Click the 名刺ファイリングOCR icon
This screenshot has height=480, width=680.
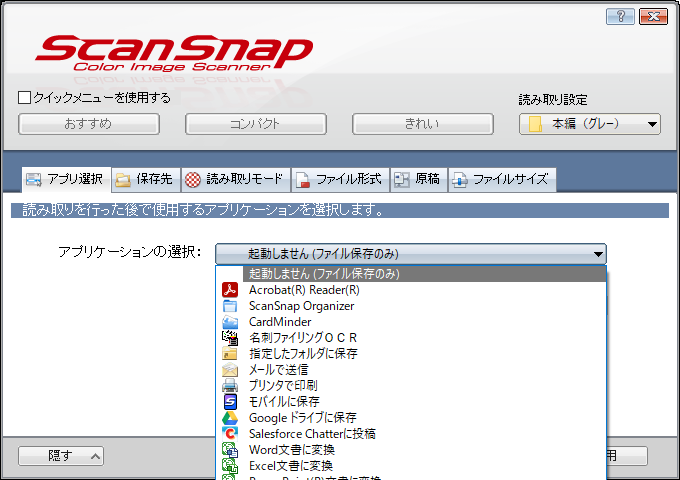coord(230,338)
